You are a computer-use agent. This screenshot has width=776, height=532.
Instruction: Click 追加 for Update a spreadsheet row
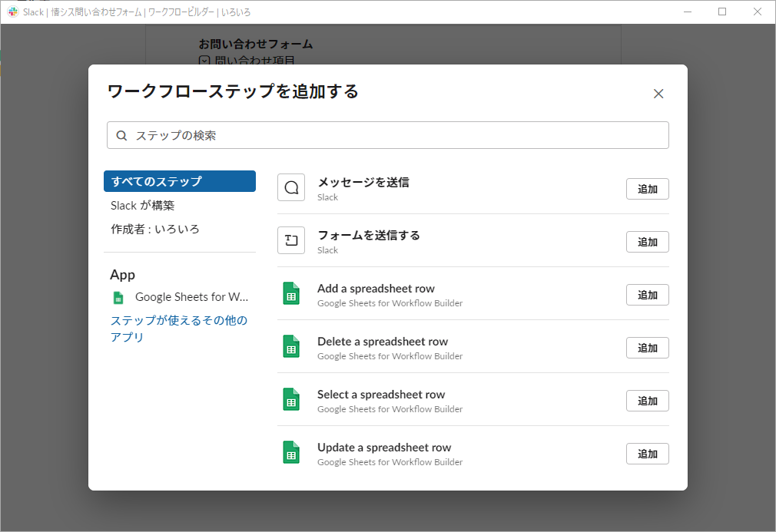[x=647, y=453]
